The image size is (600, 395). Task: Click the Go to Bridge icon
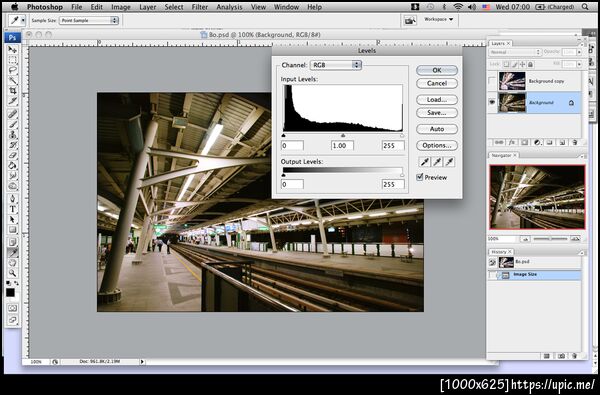coord(410,21)
